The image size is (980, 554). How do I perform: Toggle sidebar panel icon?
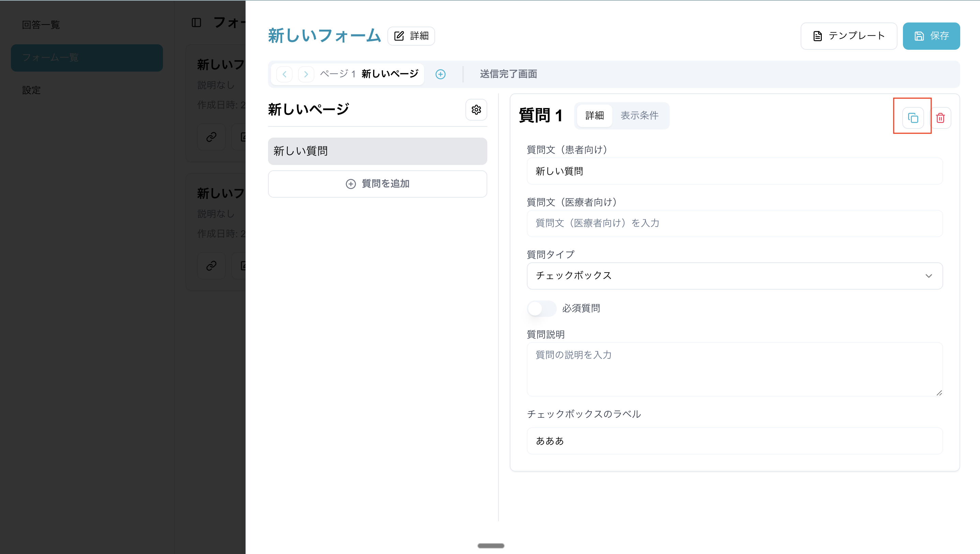pos(196,23)
